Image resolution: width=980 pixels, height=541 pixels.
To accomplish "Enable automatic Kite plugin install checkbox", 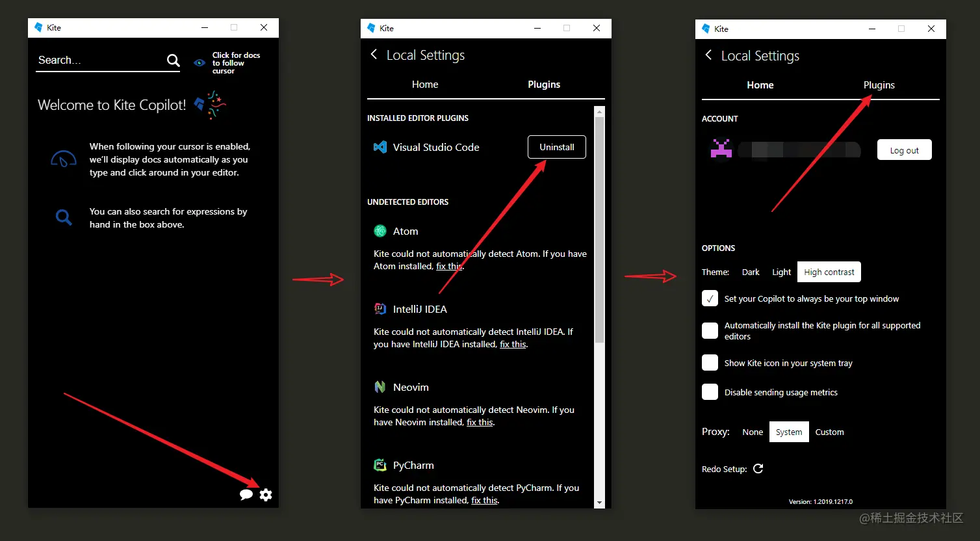I will [710, 330].
